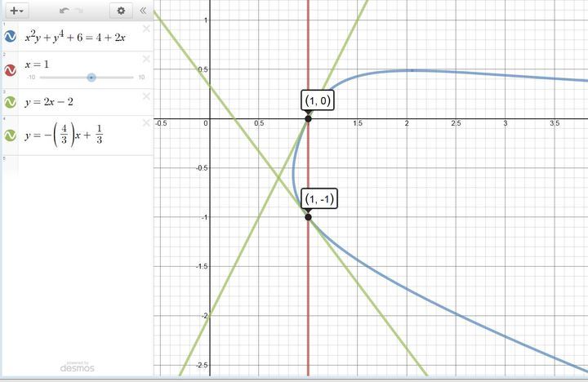Click the undo arrow icon
Image resolution: width=588 pixels, height=382 pixels.
click(x=65, y=11)
